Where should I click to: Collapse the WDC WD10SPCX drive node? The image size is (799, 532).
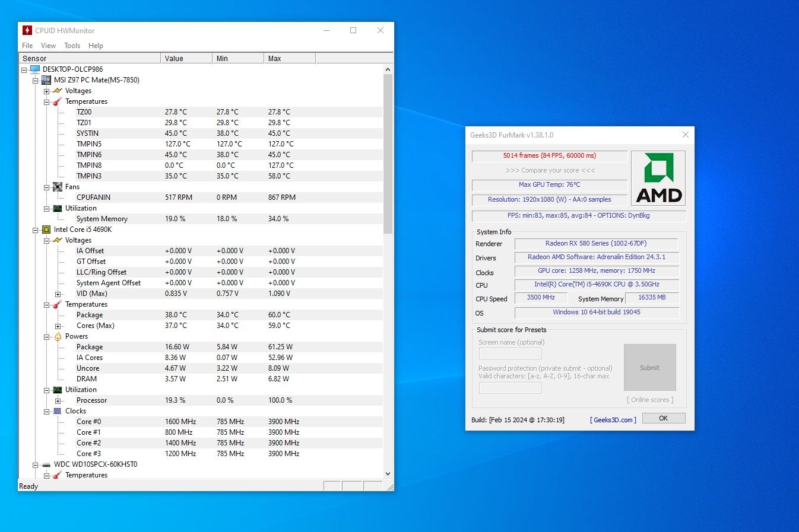tap(36, 465)
